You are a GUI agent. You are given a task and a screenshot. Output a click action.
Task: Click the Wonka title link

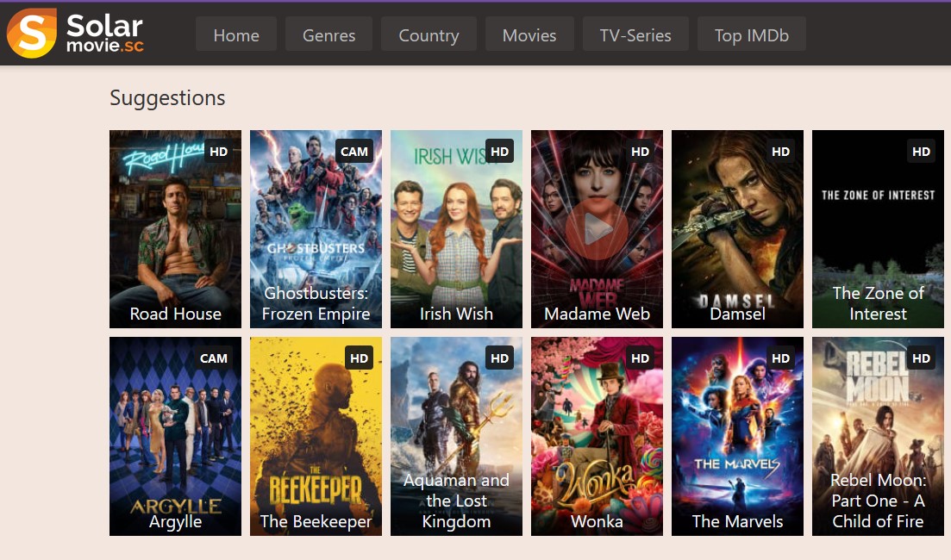tap(597, 521)
